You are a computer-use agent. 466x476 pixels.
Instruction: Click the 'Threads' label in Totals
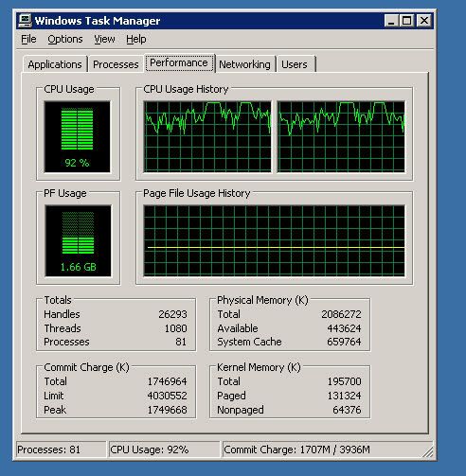tap(63, 328)
